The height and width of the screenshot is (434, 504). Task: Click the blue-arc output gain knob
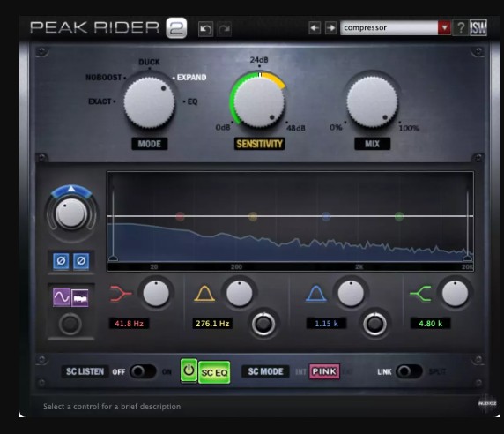(71, 213)
